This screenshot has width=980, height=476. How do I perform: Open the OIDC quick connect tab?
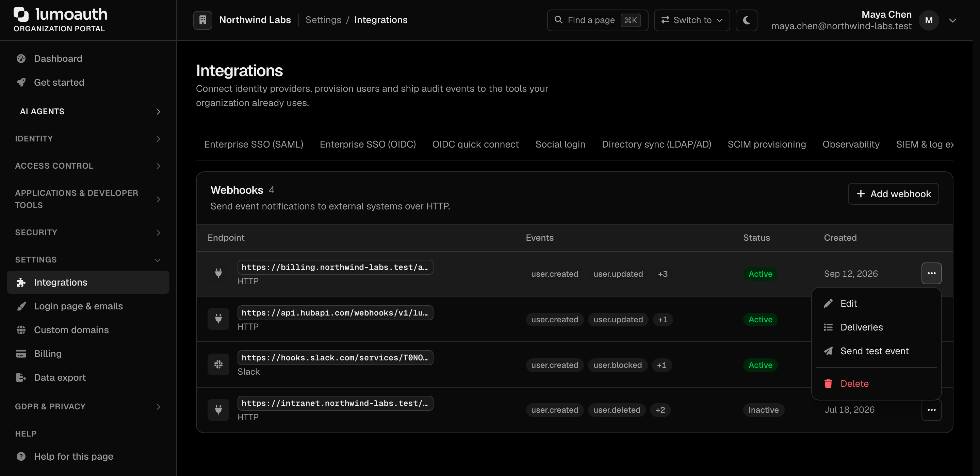(x=475, y=144)
